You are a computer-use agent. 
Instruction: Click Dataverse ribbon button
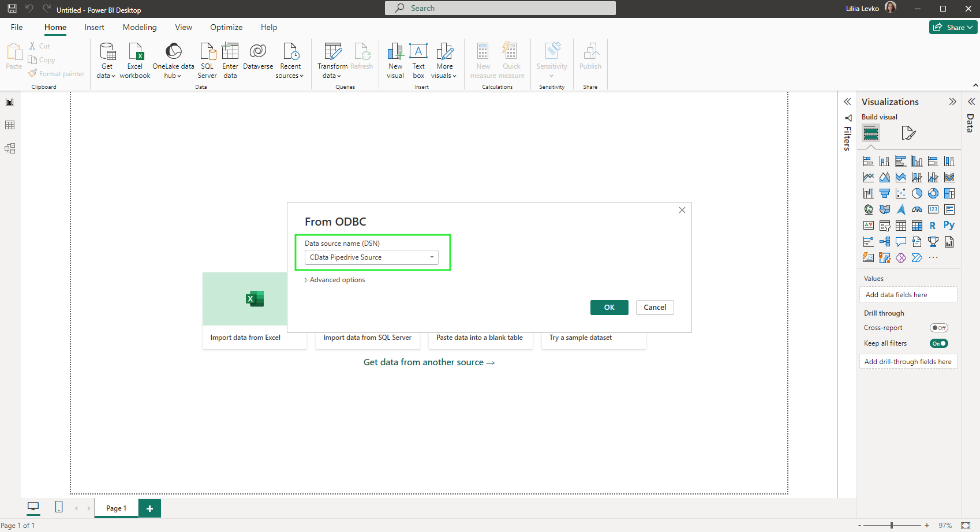pos(258,57)
